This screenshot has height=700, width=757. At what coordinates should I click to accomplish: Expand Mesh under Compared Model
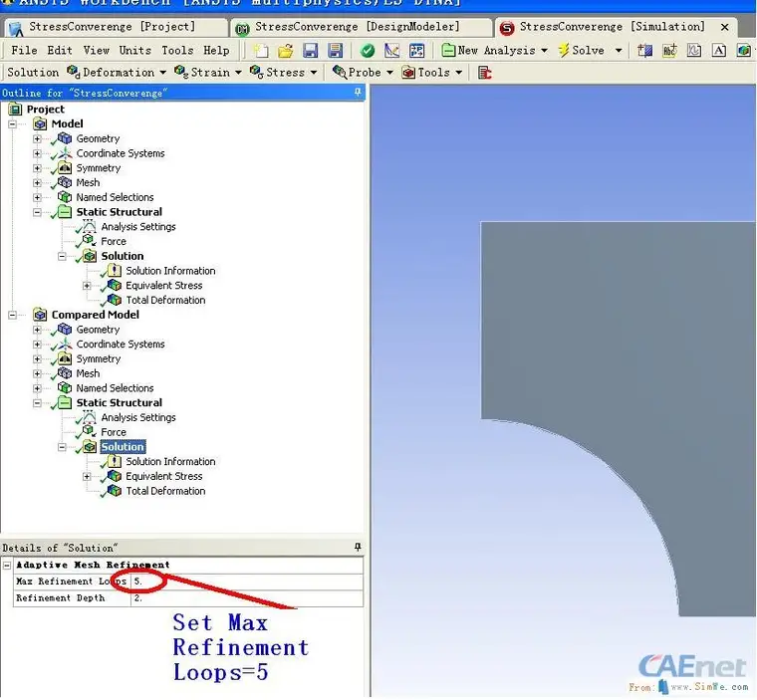tap(37, 373)
